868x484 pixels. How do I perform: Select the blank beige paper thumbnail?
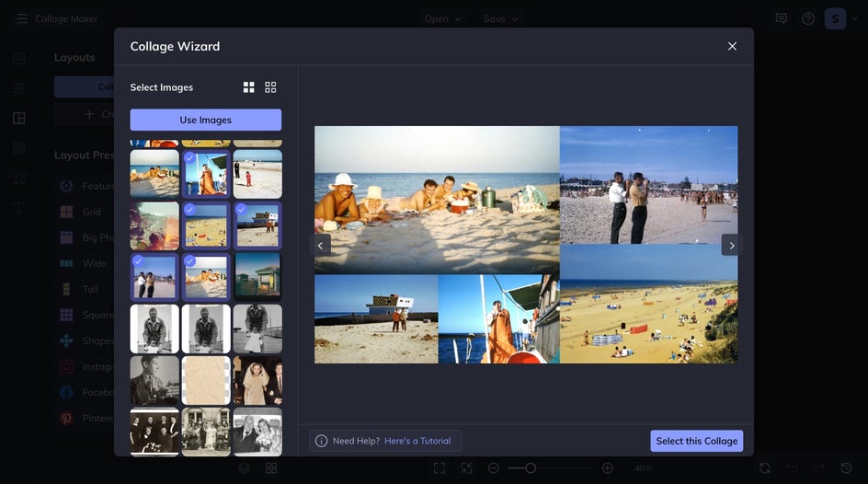tap(206, 380)
